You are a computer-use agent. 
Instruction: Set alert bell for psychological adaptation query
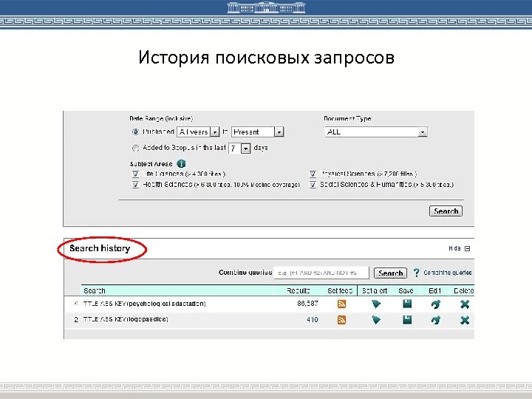pyautogui.click(x=375, y=304)
